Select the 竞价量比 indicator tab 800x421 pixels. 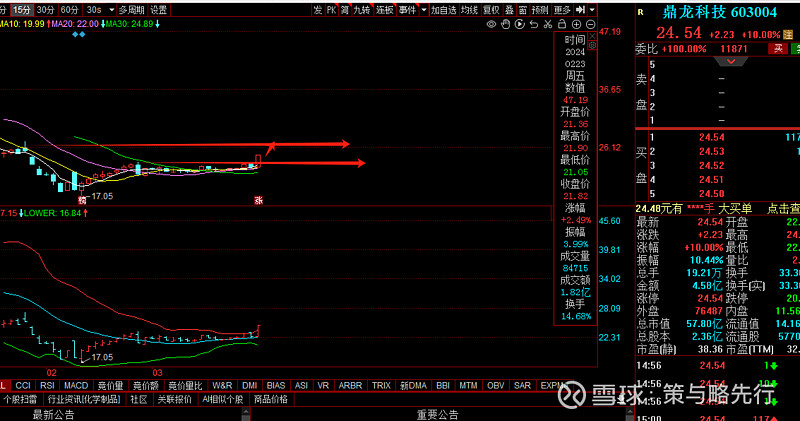click(185, 386)
